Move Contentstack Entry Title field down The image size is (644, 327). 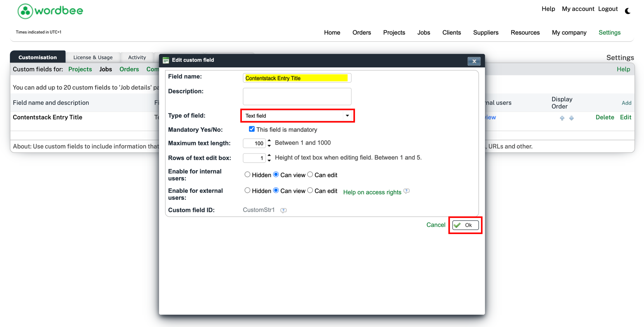pos(571,118)
